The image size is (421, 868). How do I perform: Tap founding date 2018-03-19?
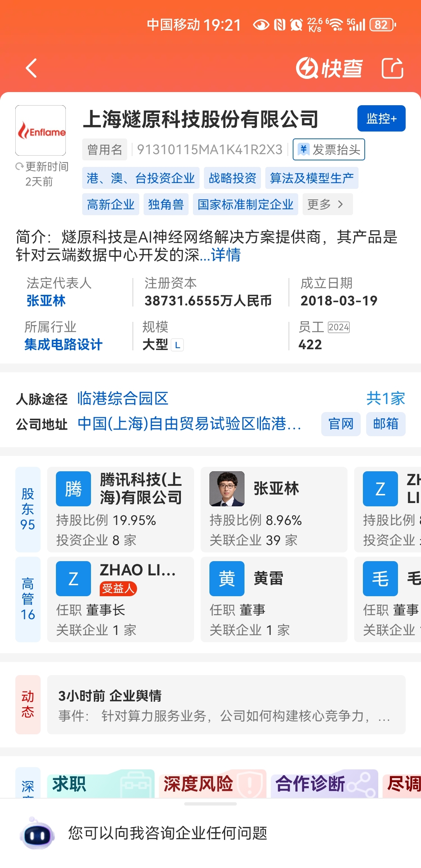pos(339,301)
